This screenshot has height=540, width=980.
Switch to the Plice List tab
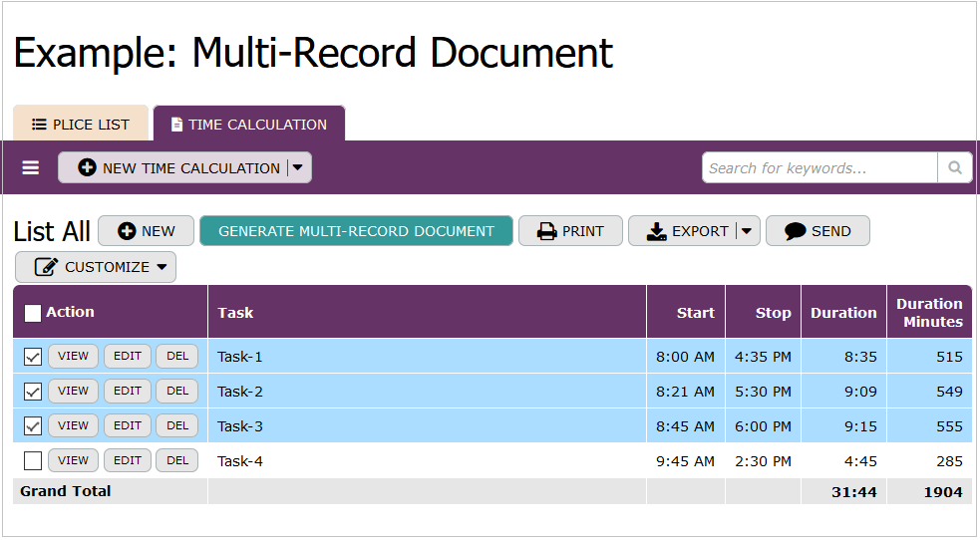tap(81, 125)
